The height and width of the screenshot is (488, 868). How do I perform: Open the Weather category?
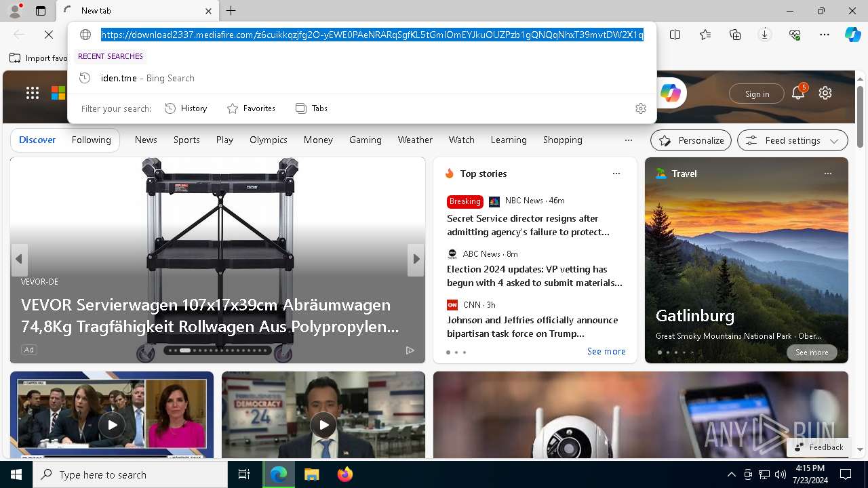coord(415,140)
